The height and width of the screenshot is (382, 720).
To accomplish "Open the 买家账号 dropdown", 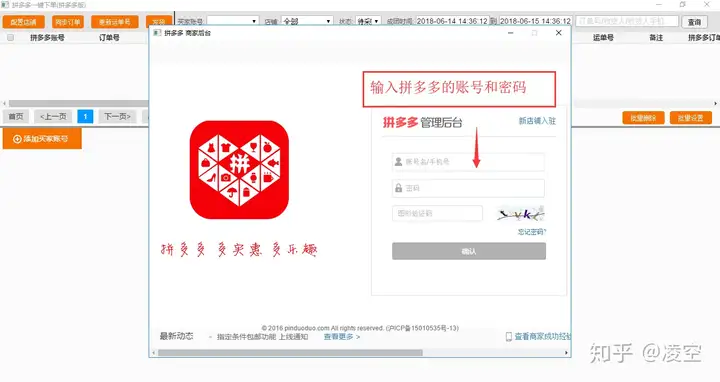I will coord(232,21).
